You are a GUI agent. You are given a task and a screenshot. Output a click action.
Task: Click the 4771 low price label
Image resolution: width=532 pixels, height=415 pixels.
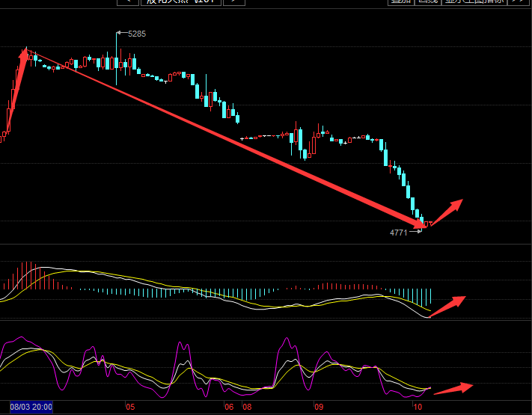pyautogui.click(x=398, y=233)
